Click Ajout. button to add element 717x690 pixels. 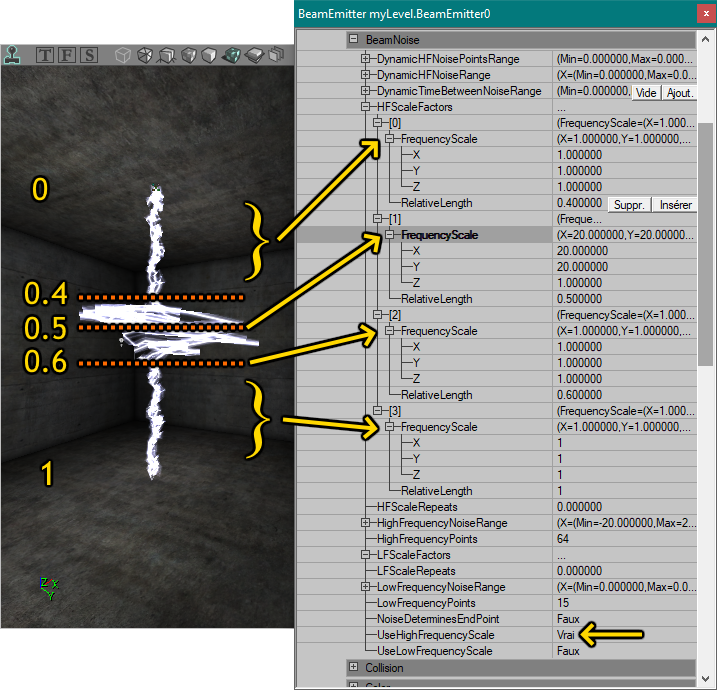point(680,93)
